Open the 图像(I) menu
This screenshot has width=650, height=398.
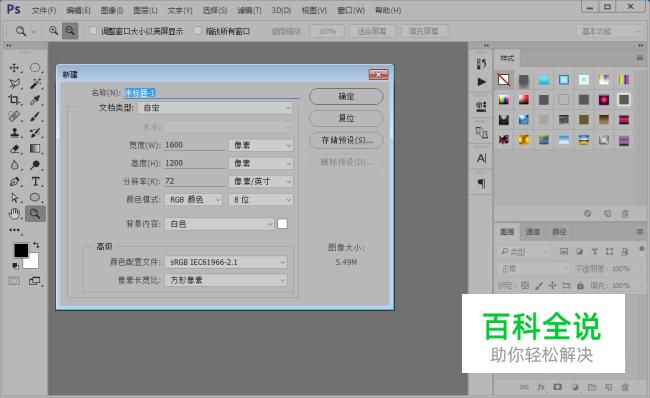tap(112, 10)
